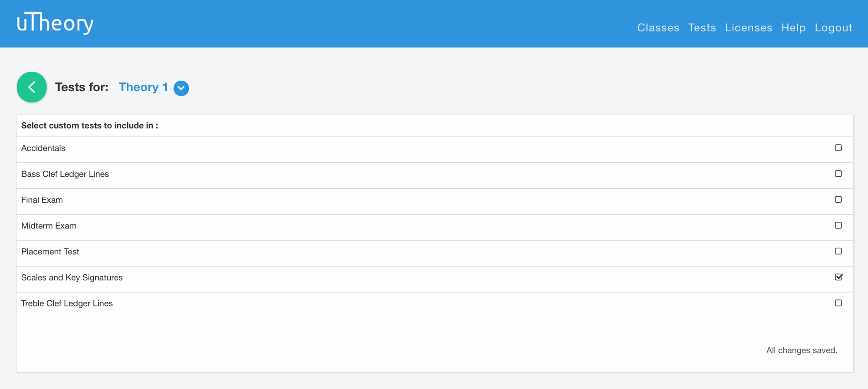Screen dimensions: 868x389
Task: Click the Treble Clef Ledger Lines label
Action: point(67,303)
